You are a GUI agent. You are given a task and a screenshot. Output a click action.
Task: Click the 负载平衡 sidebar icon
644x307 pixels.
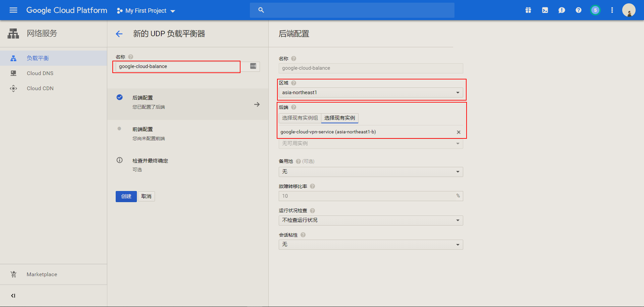pyautogui.click(x=13, y=58)
